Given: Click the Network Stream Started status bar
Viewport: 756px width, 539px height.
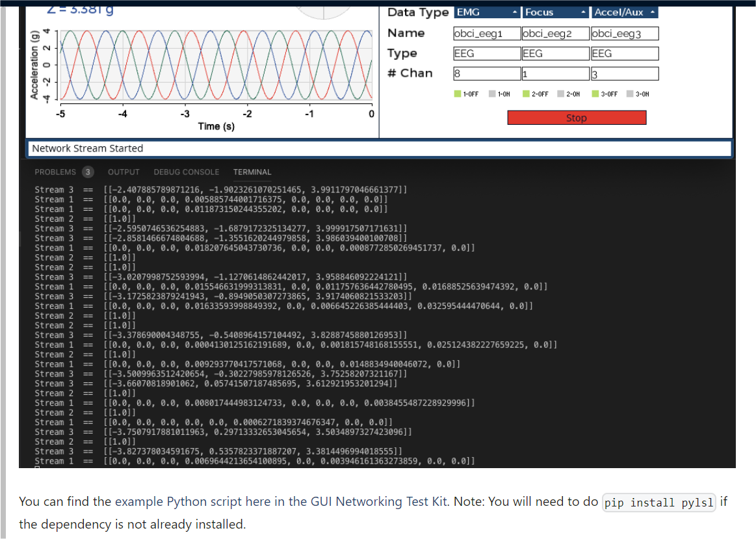Looking at the screenshot, I should point(379,148).
